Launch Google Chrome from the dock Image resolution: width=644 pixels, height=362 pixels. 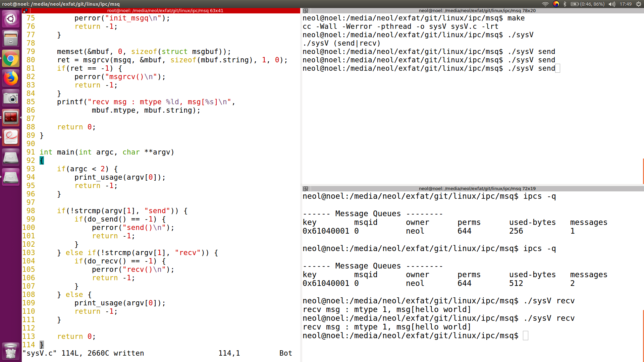click(x=11, y=59)
